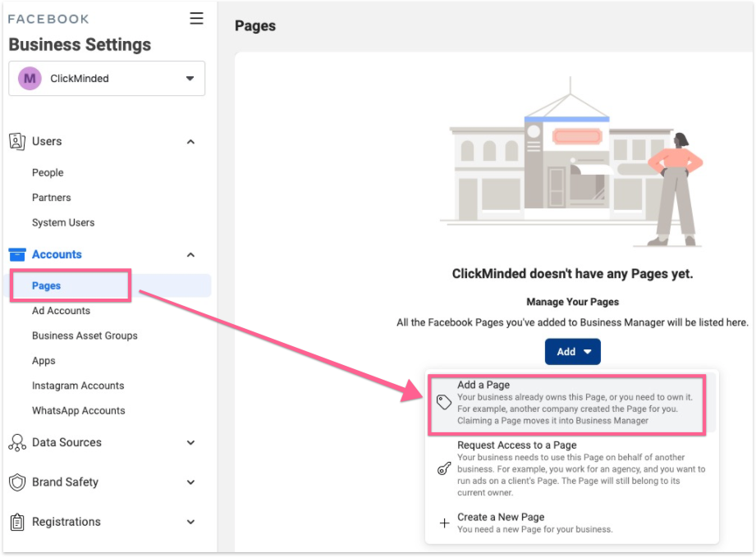Collapse the Users section chevron

point(190,142)
